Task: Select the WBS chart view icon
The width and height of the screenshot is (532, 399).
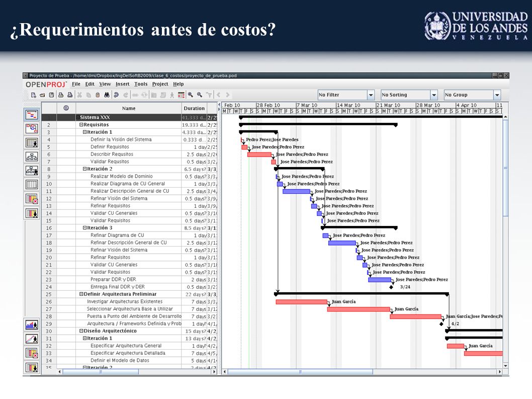Action: point(32,157)
